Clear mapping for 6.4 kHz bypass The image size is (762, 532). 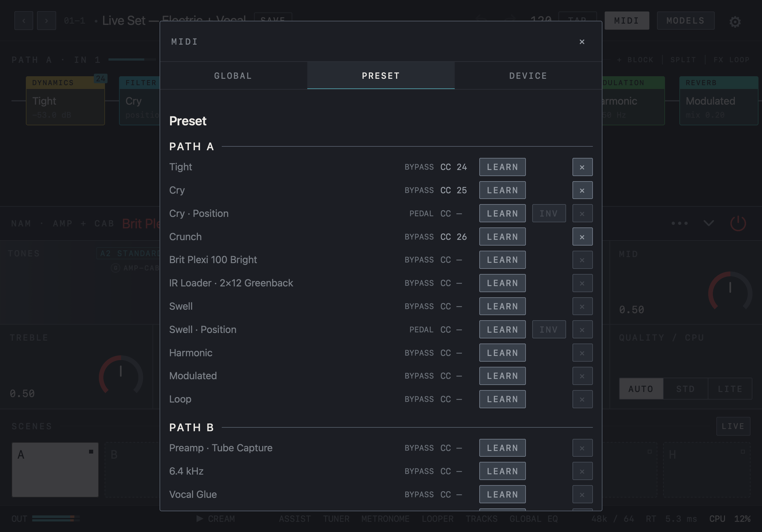click(582, 471)
